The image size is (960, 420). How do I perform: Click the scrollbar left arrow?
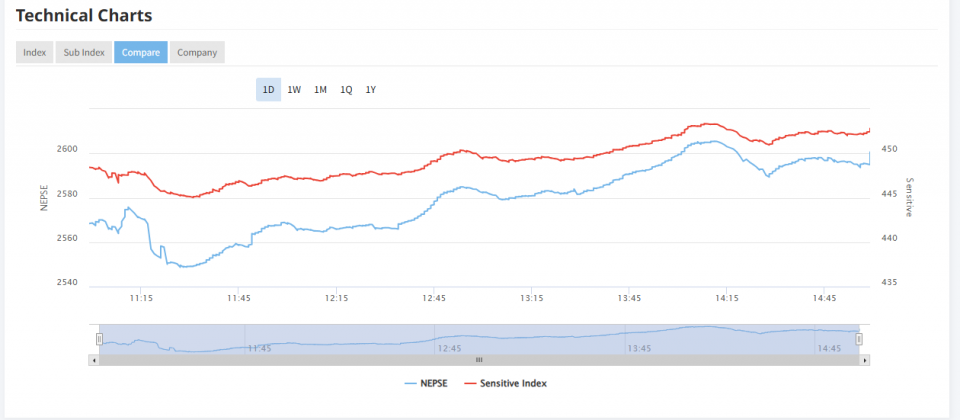(x=94, y=359)
